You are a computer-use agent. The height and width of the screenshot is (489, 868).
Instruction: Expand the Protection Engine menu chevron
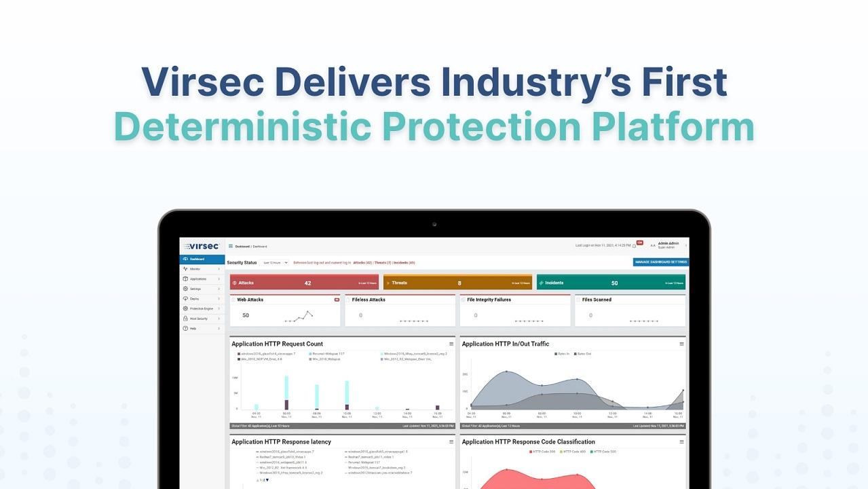219,308
